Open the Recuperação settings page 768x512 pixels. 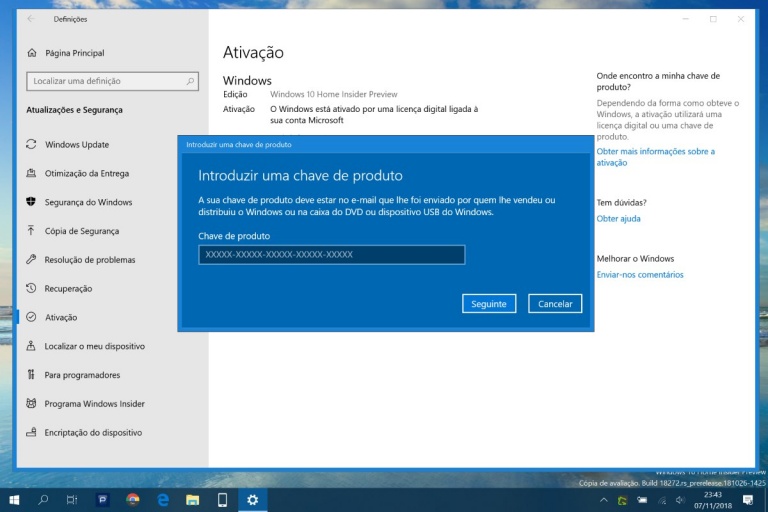pyautogui.click(x=68, y=289)
